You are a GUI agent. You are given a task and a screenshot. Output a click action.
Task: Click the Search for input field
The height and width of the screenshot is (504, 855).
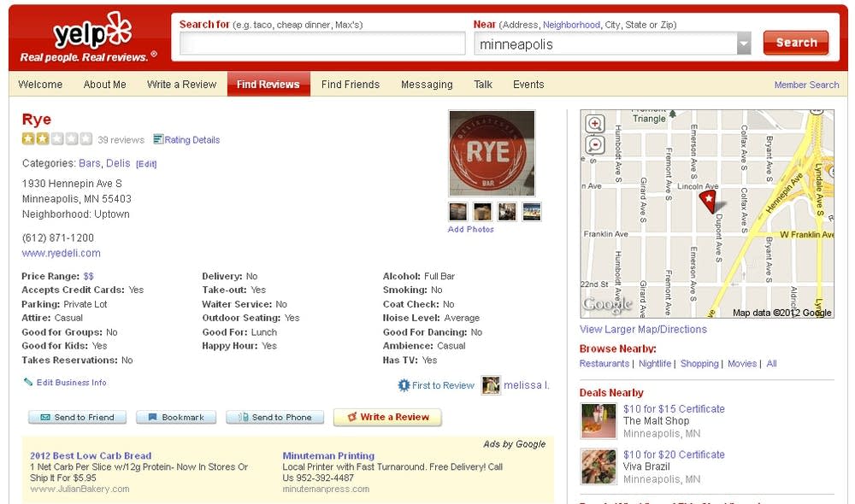coord(322,44)
